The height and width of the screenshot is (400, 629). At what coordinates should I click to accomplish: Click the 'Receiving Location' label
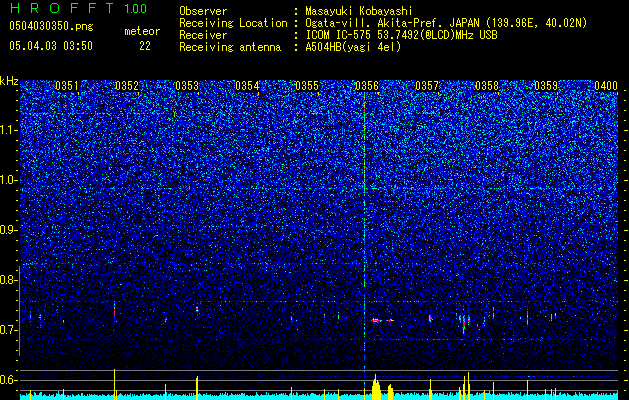click(233, 23)
